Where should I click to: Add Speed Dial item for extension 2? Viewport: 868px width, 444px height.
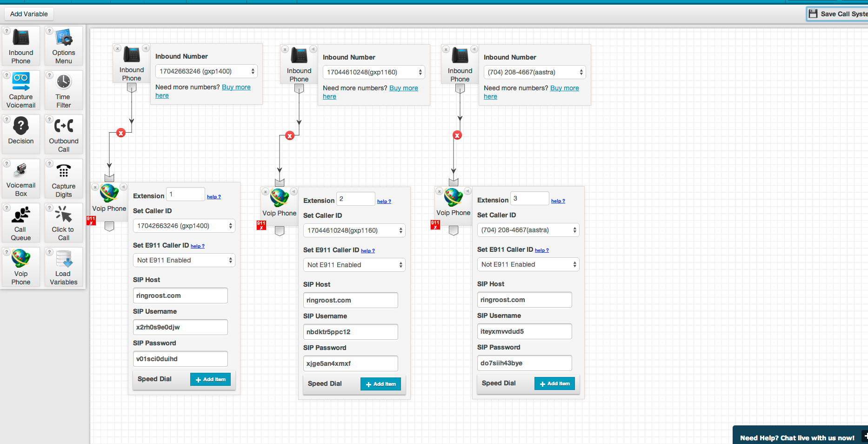click(381, 384)
